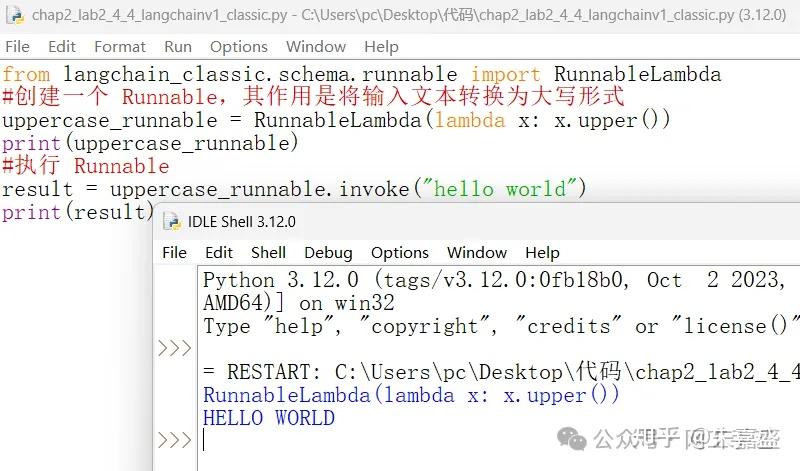
Task: Click the 'uppercase_runnable = RunnableLambda' code line
Action: 336,120
